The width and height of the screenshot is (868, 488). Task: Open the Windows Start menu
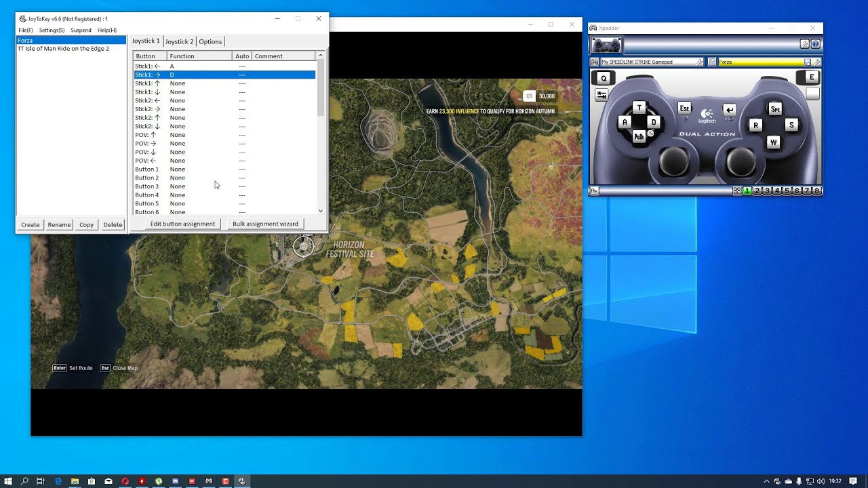coord(8,481)
